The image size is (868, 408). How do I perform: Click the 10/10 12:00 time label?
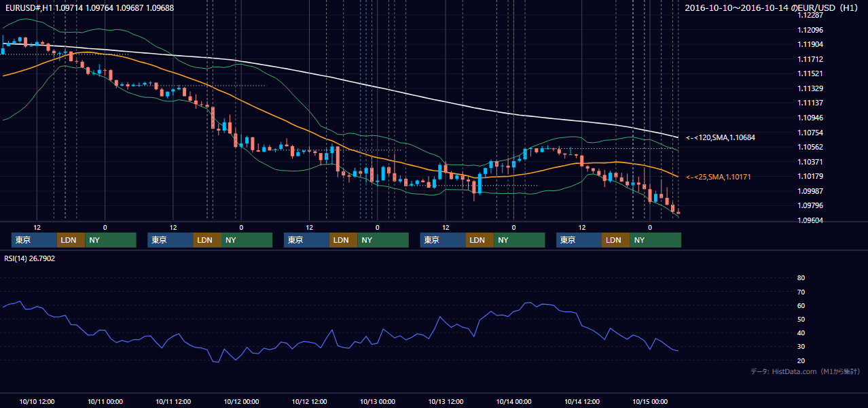pos(37,401)
